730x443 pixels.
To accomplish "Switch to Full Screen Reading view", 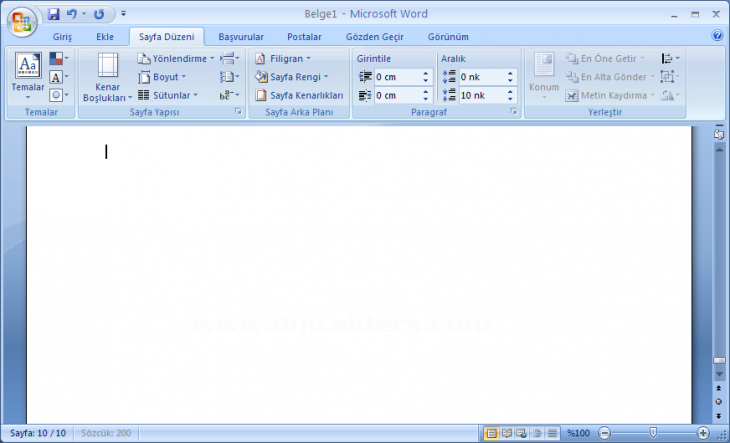I will click(507, 433).
